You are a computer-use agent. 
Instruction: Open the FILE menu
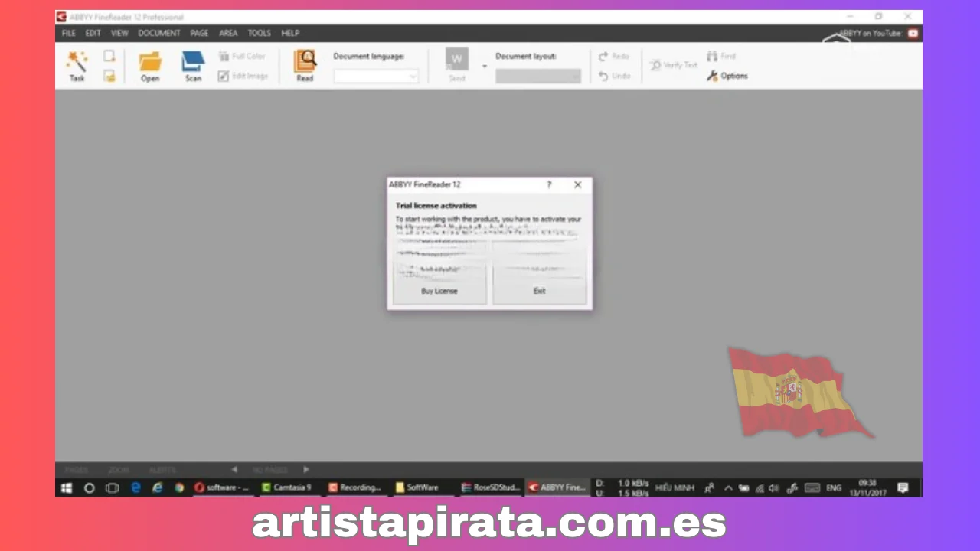[69, 33]
